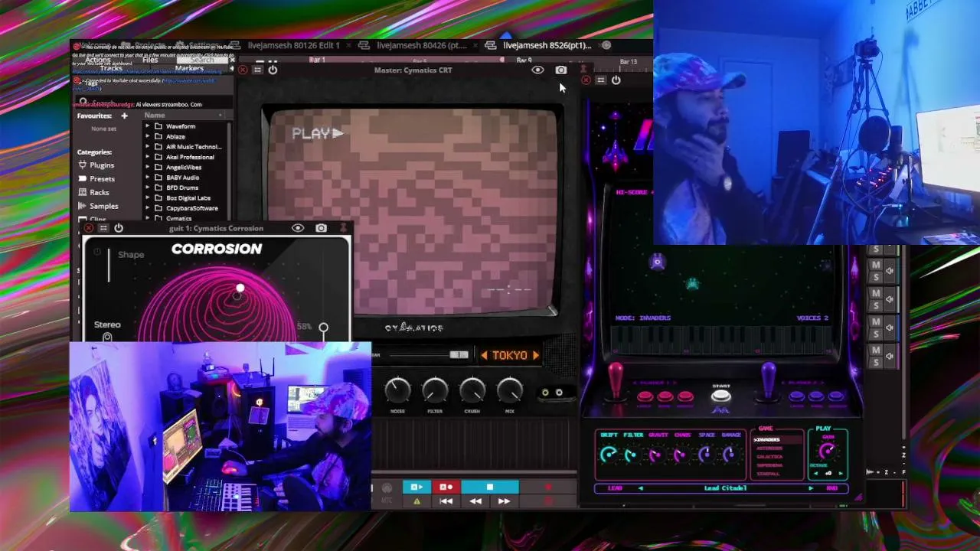Expand the AngelicVibes folder
Image resolution: width=980 pixels, height=551 pixels.
(147, 167)
